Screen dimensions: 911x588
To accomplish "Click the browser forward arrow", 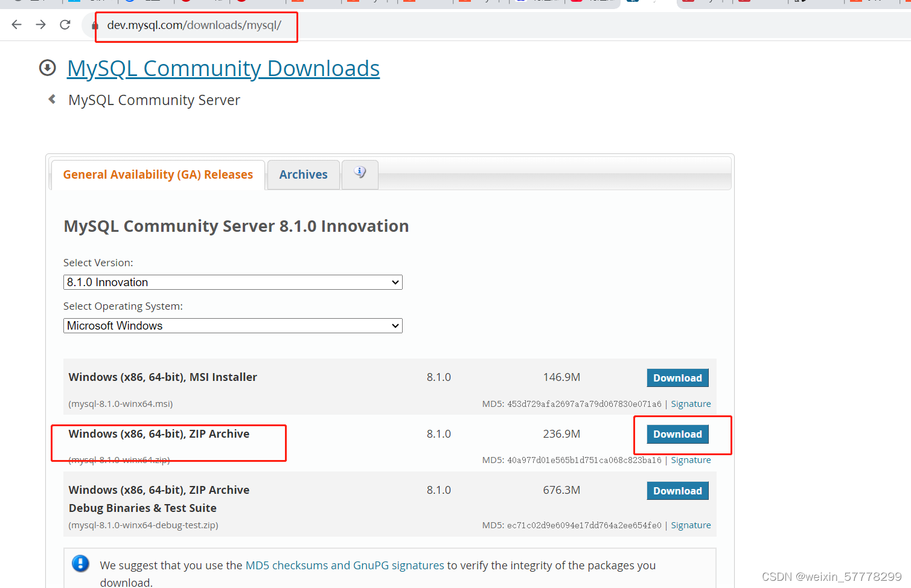I will coord(40,24).
